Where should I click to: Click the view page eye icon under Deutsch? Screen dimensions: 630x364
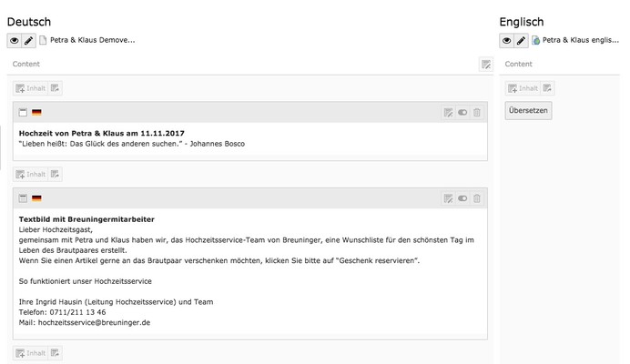[14, 41]
